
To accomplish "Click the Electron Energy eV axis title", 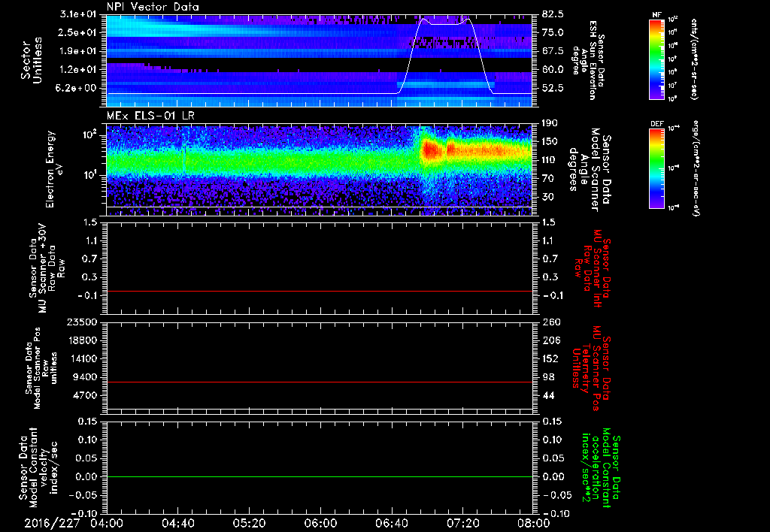I will point(55,169).
